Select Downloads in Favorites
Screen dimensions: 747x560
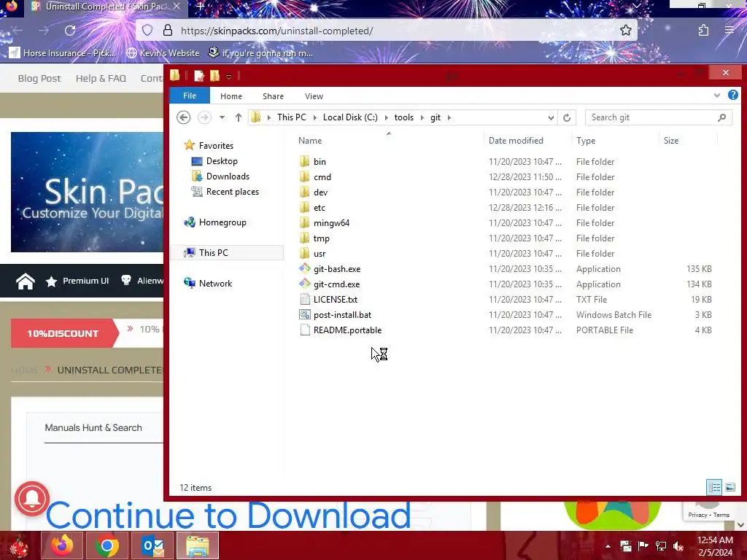pyautogui.click(x=228, y=176)
